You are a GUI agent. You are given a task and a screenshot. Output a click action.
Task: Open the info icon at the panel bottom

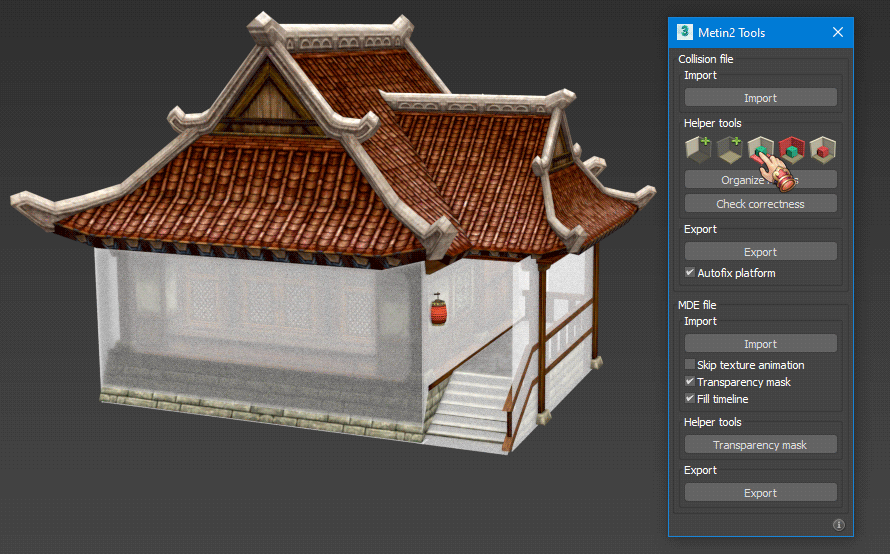(x=838, y=524)
